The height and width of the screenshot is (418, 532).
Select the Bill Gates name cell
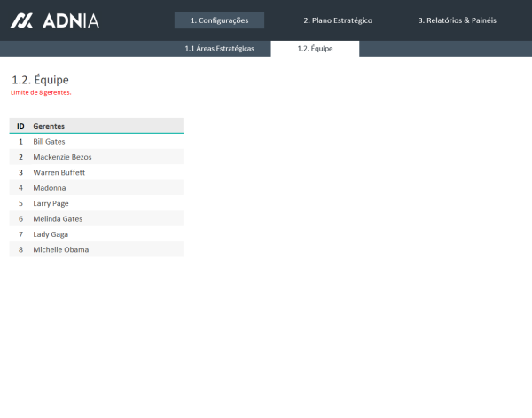coord(49,141)
